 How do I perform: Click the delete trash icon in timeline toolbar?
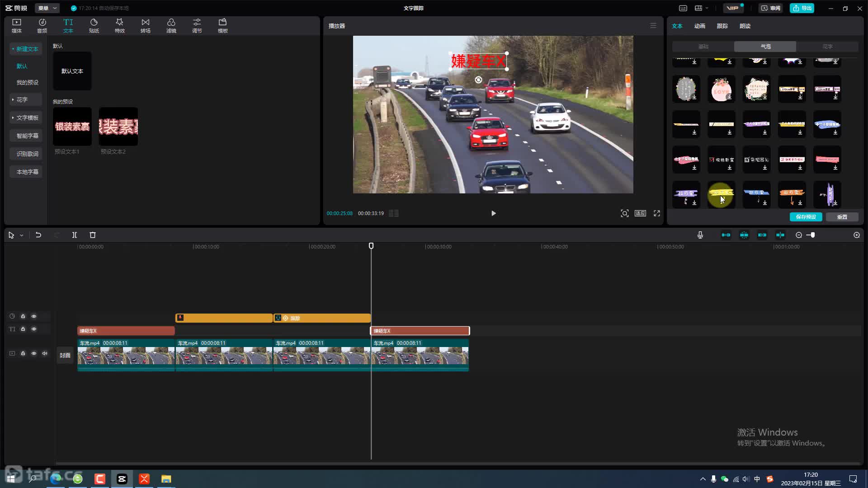coord(93,235)
